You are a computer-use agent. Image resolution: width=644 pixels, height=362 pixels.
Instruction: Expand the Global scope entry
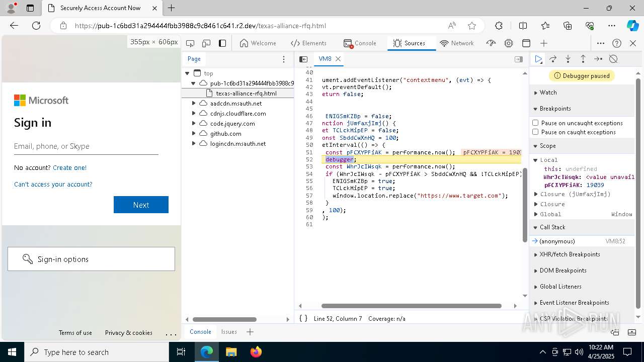pos(535,214)
